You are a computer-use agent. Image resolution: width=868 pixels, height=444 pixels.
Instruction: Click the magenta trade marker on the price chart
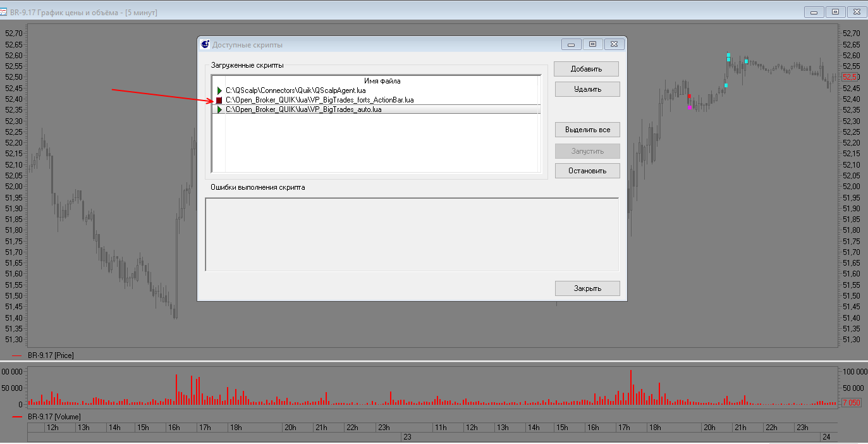coord(689,108)
